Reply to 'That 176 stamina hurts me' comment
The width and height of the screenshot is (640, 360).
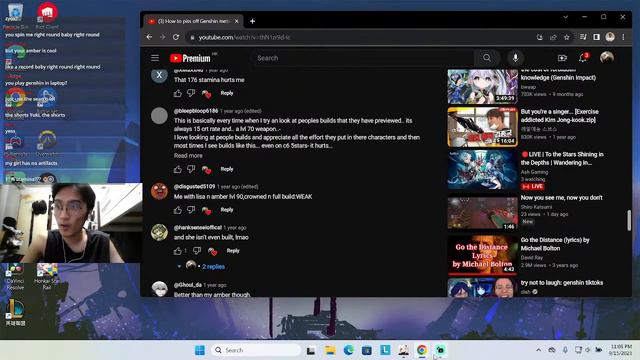coord(227,93)
